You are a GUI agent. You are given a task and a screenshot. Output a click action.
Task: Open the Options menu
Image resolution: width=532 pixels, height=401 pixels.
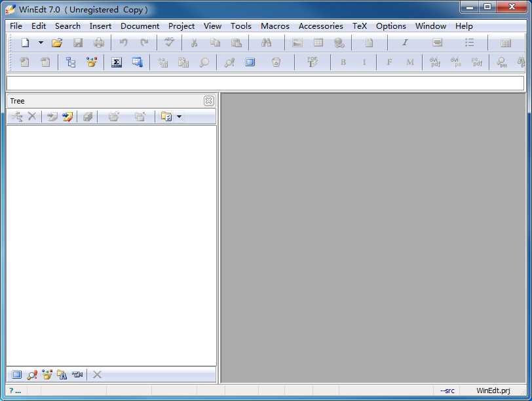(x=391, y=26)
